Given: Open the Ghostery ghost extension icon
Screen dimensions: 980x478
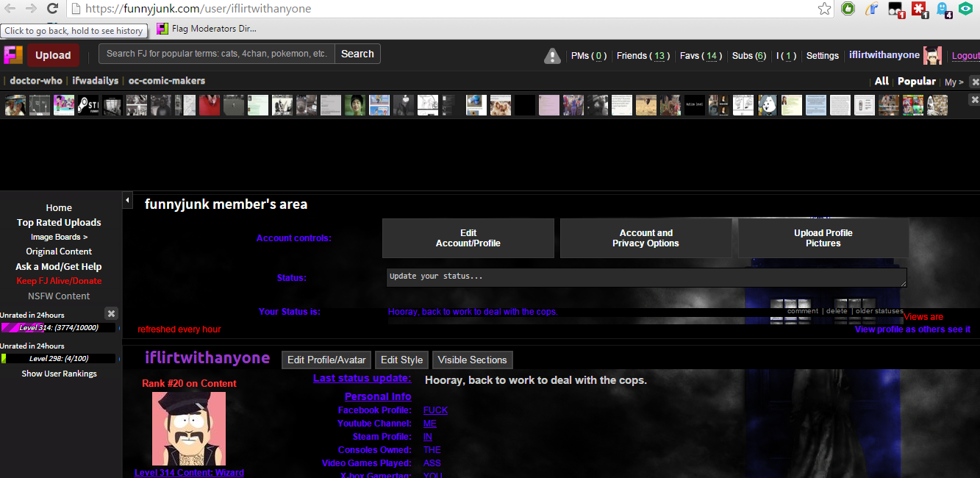Looking at the screenshot, I should click(x=943, y=9).
